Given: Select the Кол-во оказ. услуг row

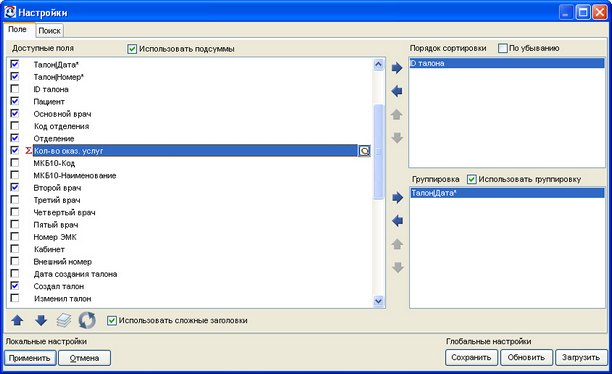Looking at the screenshot, I should [x=195, y=151].
